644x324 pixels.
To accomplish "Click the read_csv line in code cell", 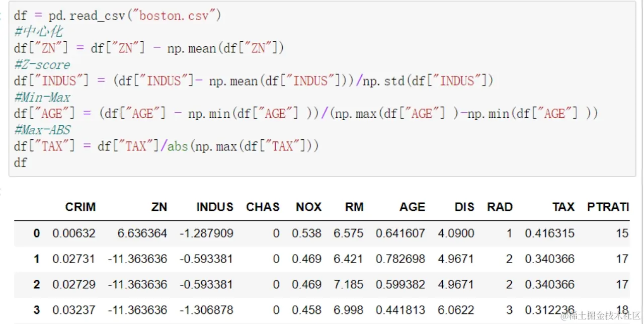I will pos(118,16).
